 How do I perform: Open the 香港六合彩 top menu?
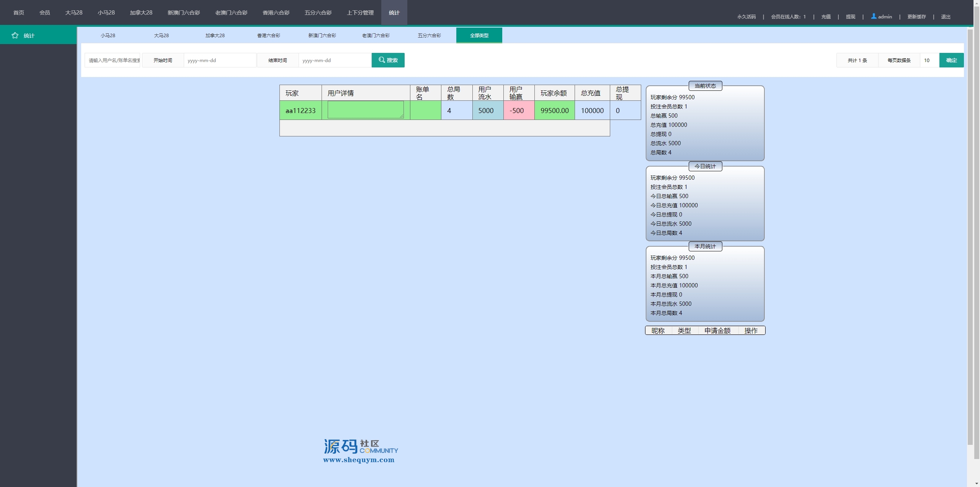coord(276,13)
